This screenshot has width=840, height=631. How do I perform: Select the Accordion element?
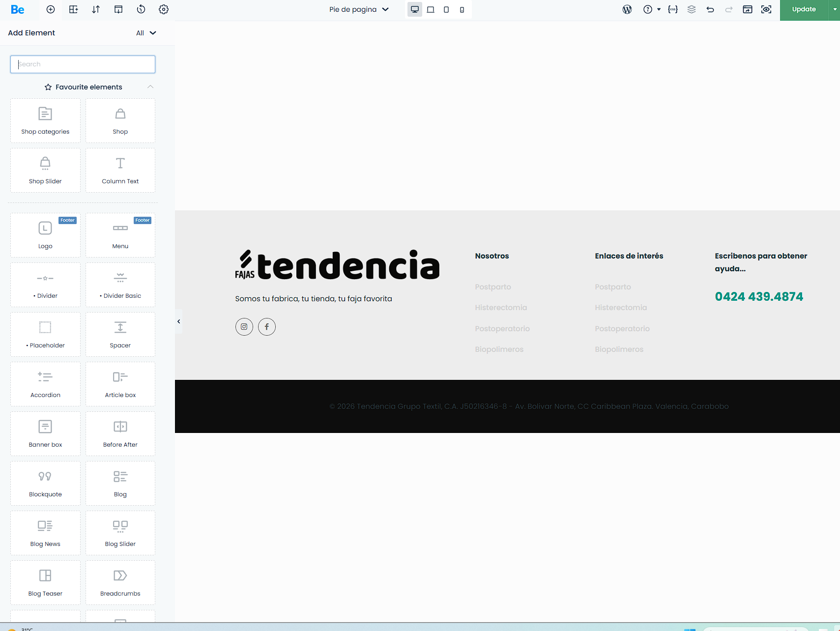[x=45, y=384]
